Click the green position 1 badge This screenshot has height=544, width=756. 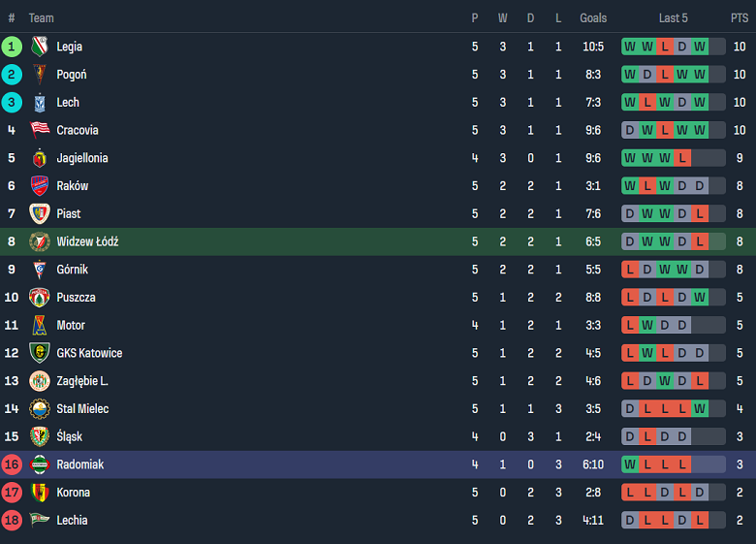point(12,47)
